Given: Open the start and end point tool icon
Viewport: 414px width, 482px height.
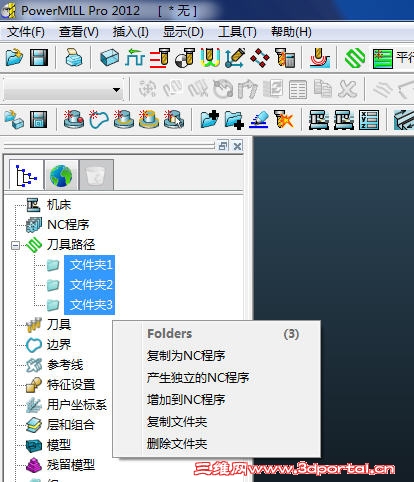Looking at the screenshot, I should click(185, 58).
